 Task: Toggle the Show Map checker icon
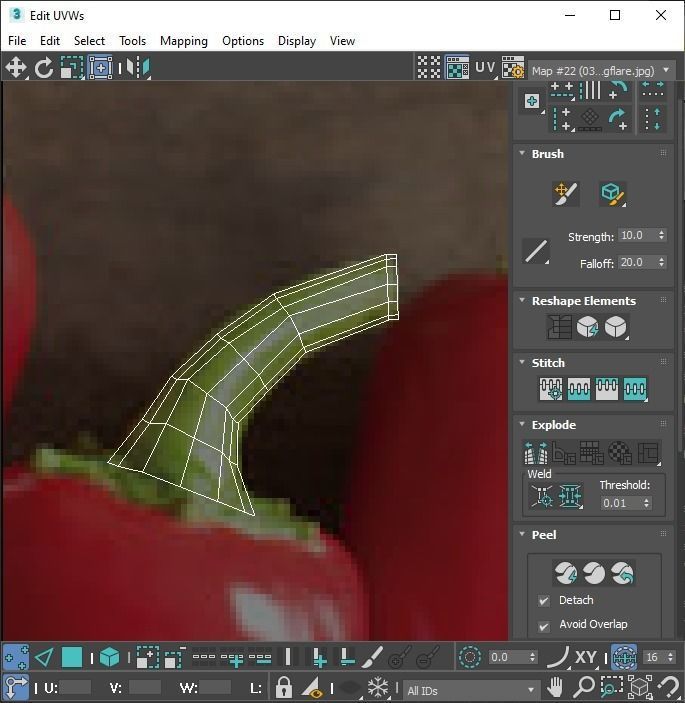coord(457,68)
